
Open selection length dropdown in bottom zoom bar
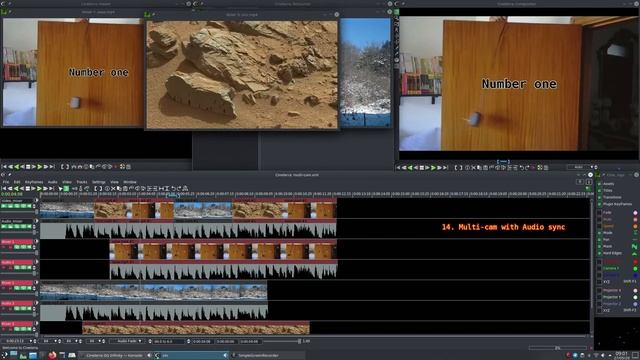(x=18, y=341)
